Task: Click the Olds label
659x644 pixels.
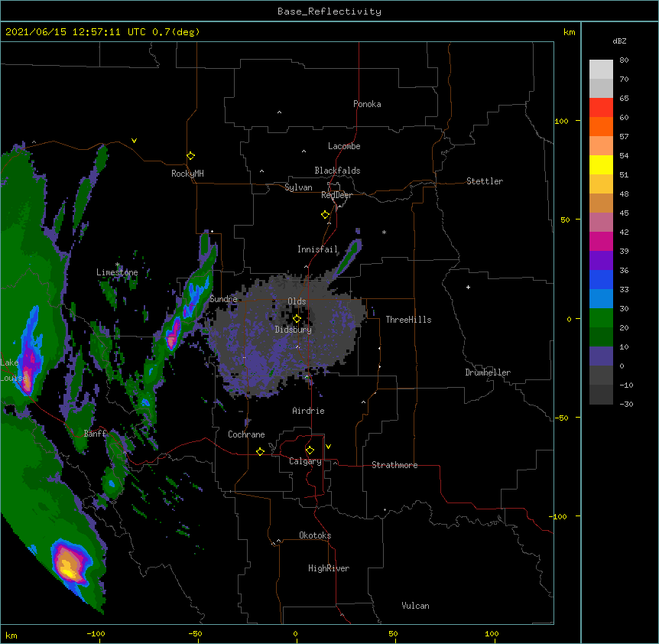Action: [x=297, y=301]
